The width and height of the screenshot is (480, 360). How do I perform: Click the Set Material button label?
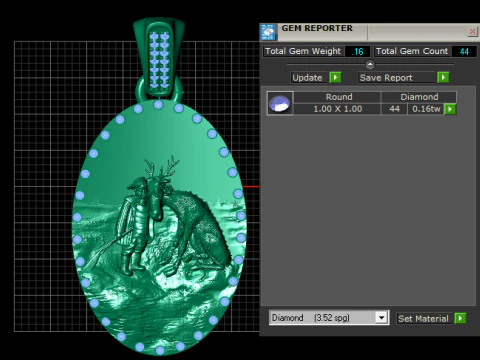pyautogui.click(x=423, y=319)
